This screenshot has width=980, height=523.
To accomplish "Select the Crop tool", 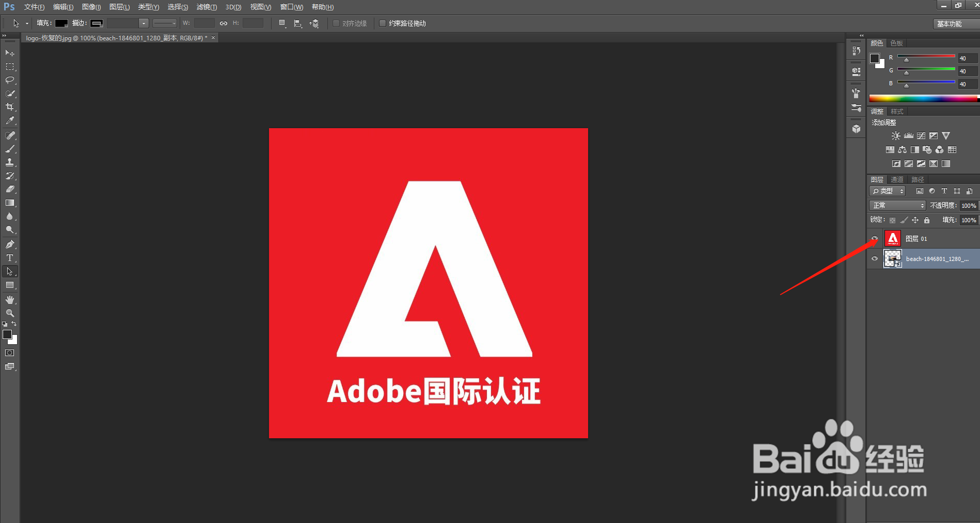I will click(10, 107).
